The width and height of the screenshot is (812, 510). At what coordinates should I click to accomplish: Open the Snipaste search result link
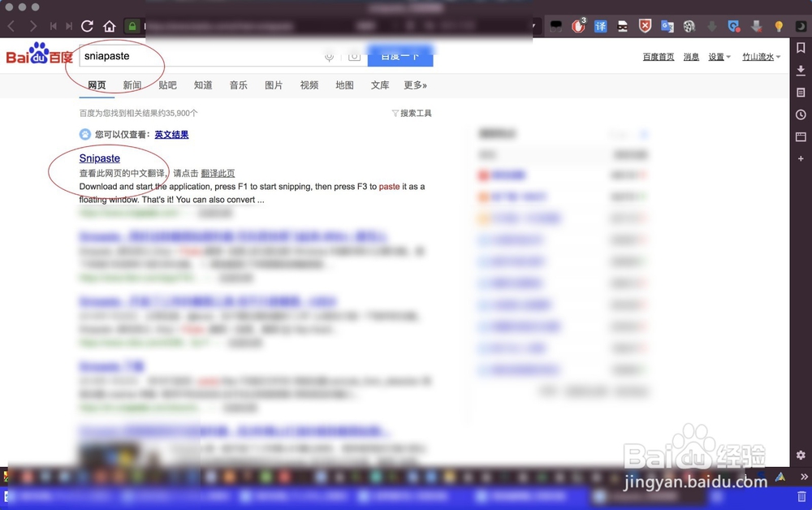(x=100, y=158)
